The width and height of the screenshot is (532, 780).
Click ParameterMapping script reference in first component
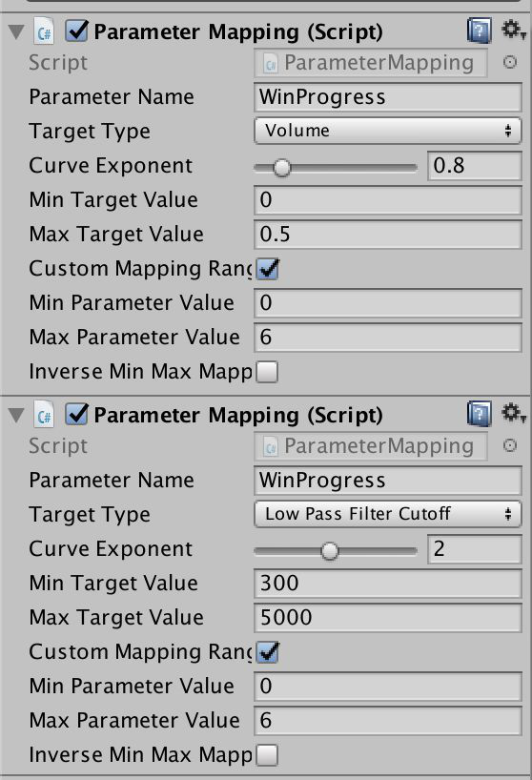coord(371,63)
